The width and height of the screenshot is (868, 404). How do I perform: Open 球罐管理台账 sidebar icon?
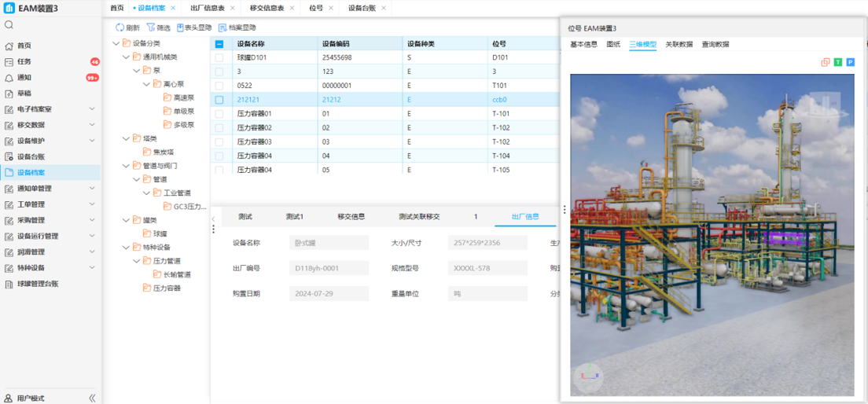point(9,284)
